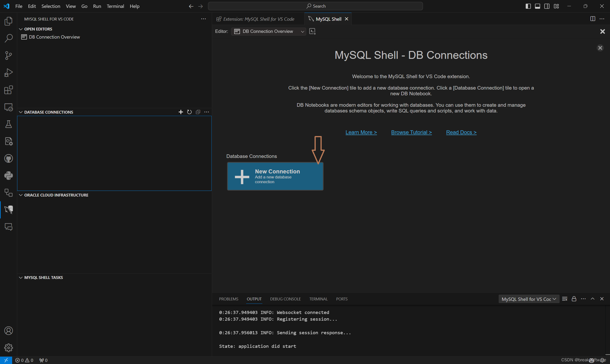
Task: Click the Learn More link for MySQL Shell
Action: pyautogui.click(x=361, y=132)
